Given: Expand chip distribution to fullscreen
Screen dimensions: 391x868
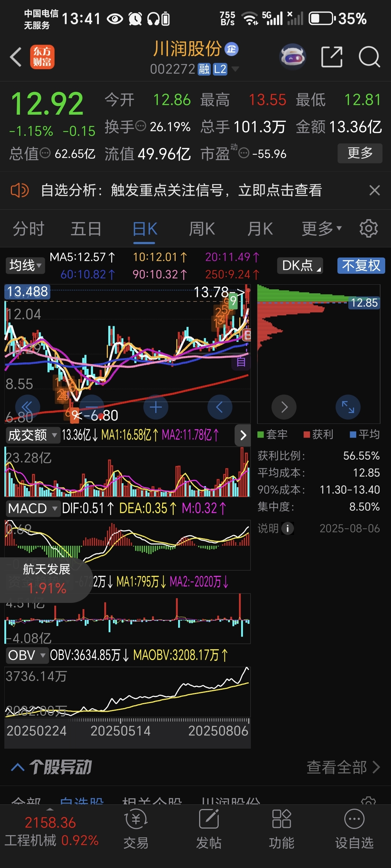Looking at the screenshot, I should point(348,407).
